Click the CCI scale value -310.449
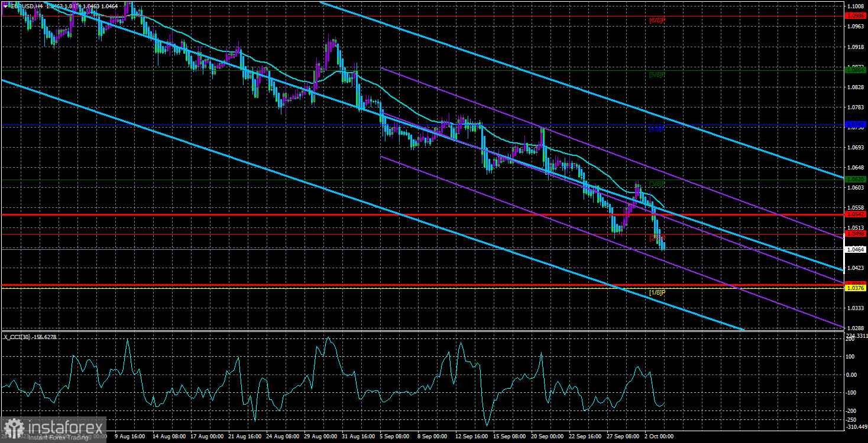Viewport: 868px width, 443px height. (x=857, y=427)
